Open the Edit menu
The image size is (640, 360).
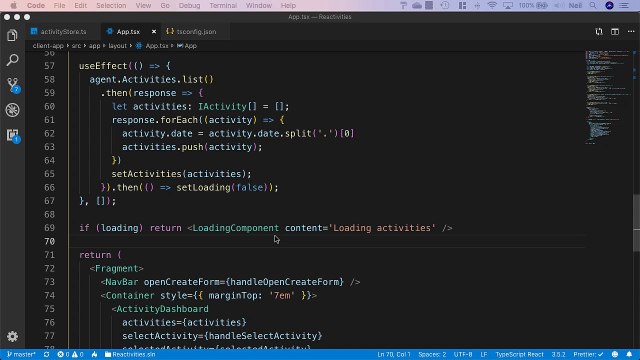click(x=80, y=5)
